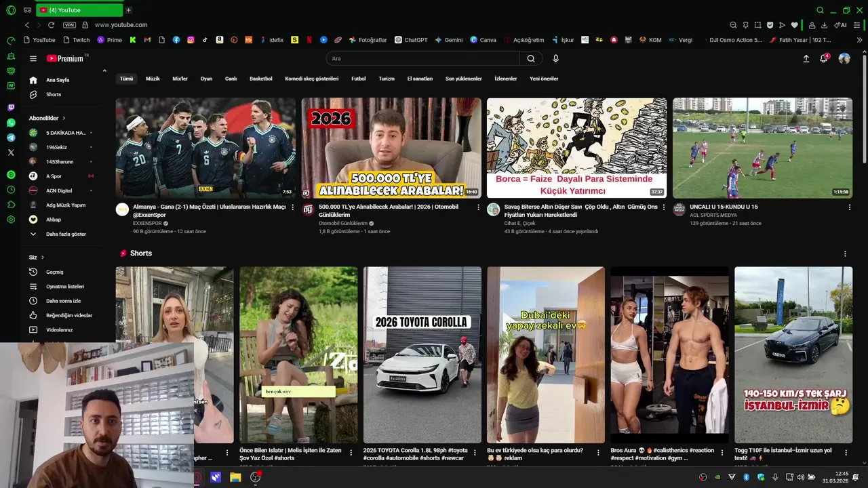Open options for 500.000 TL'ye Alınabilecek Arabalar video
This screenshot has width=868, height=488.
pyautogui.click(x=478, y=207)
